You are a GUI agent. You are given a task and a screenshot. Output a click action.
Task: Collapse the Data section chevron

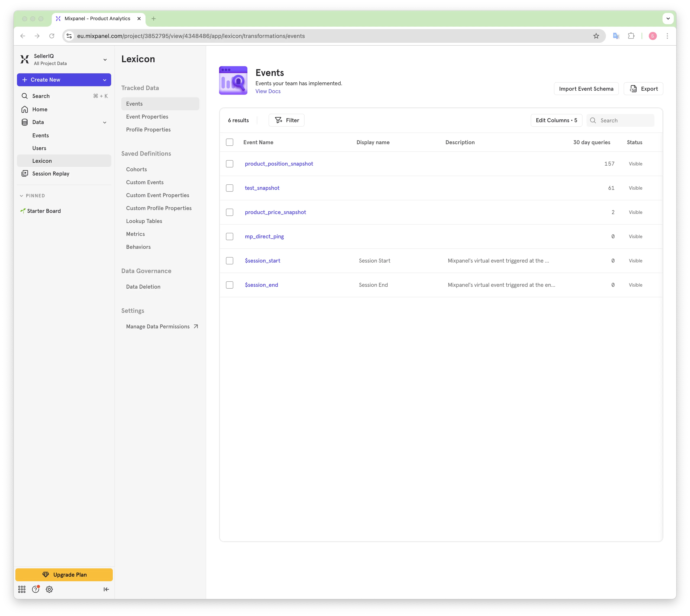105,123
